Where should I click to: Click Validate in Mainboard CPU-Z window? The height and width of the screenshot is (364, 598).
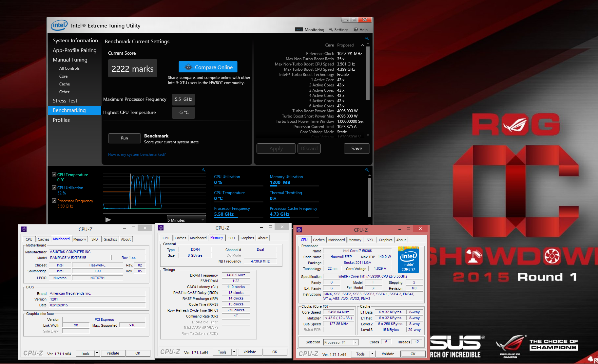coord(113,353)
